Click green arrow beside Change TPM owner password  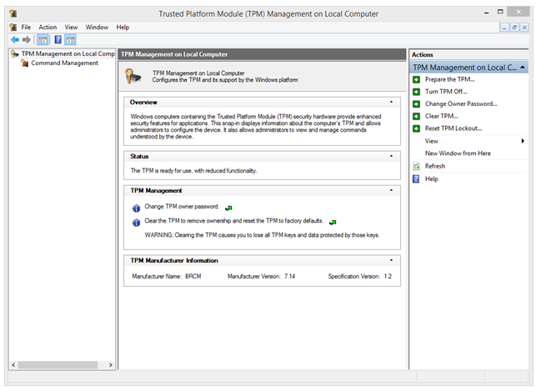(228, 207)
